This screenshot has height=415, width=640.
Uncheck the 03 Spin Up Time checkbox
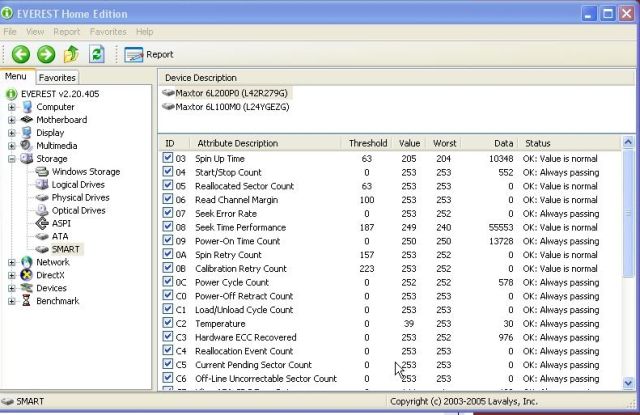[x=167, y=158]
